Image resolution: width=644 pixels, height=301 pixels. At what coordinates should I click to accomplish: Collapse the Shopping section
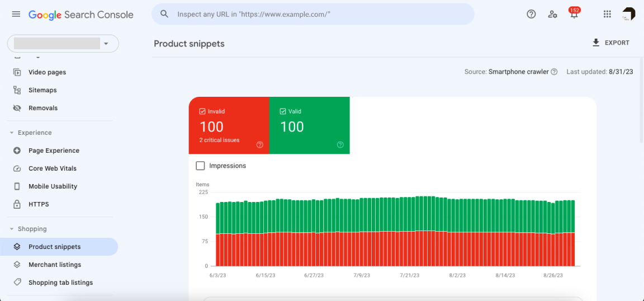(12, 229)
